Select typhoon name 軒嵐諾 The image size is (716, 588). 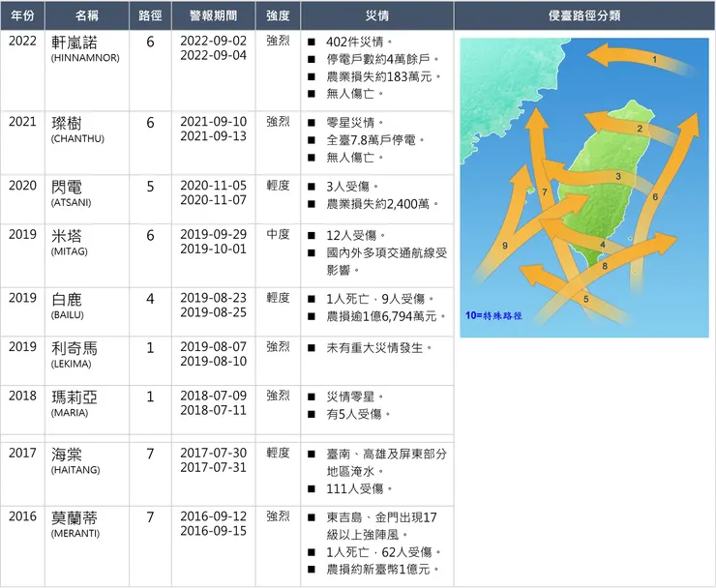[75, 43]
